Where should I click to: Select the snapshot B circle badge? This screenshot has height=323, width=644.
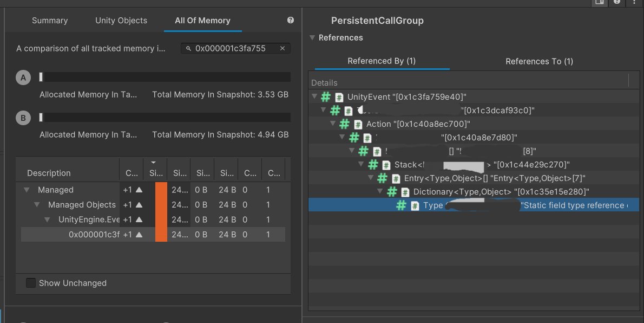click(x=23, y=118)
